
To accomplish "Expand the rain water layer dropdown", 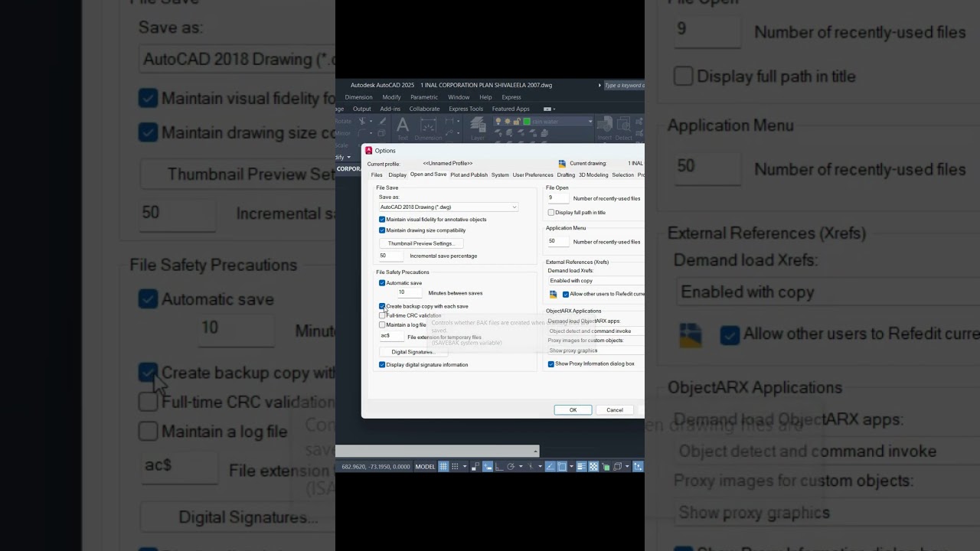I will (x=590, y=122).
